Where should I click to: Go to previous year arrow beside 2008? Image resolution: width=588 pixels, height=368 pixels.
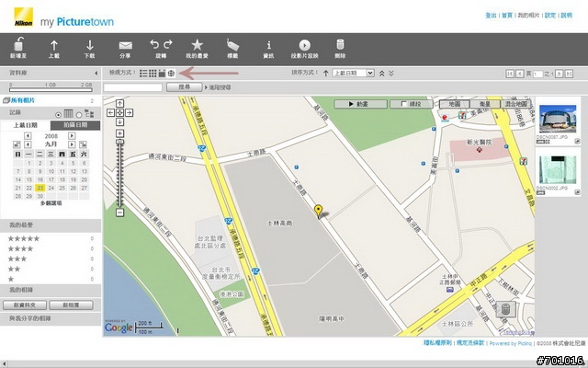[28, 135]
